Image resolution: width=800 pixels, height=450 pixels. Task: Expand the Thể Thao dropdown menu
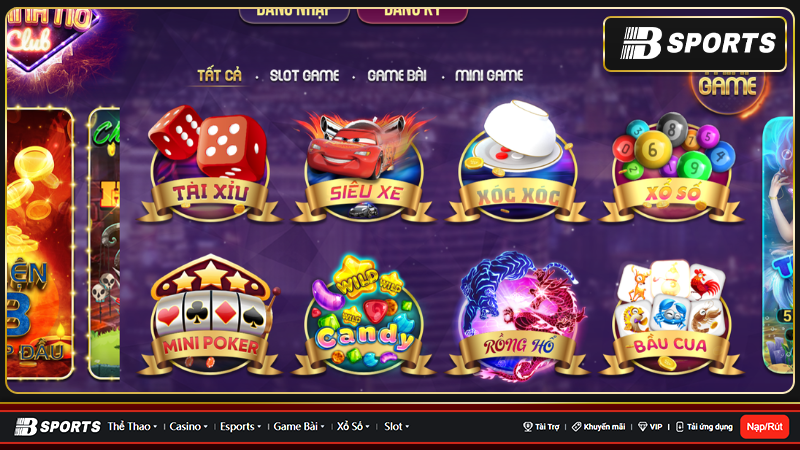[x=132, y=427]
